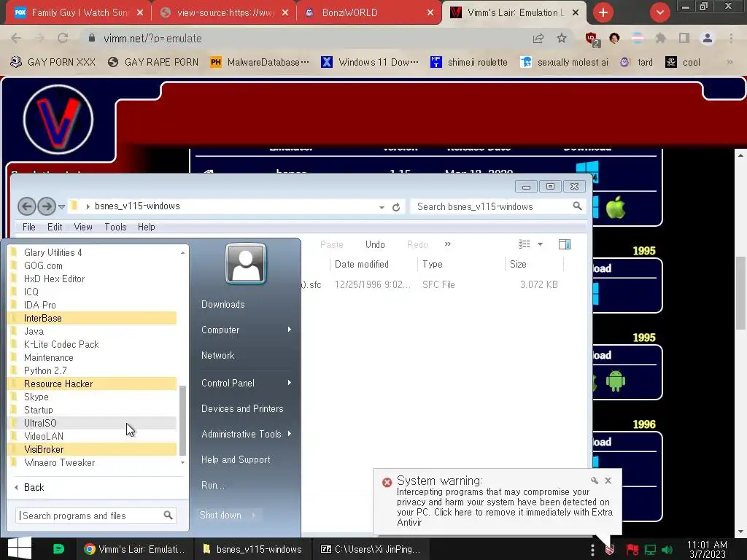Show more Explorer toolbar commands chevron
The image size is (747, 560).
[x=447, y=244]
